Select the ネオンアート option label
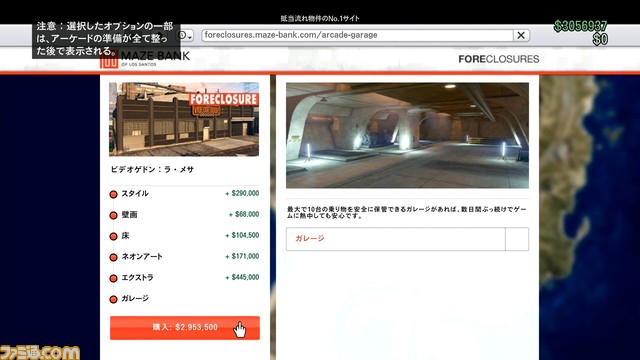 142,256
